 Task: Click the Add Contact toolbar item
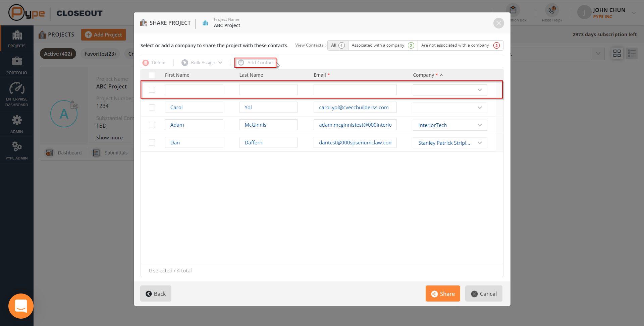(256, 63)
